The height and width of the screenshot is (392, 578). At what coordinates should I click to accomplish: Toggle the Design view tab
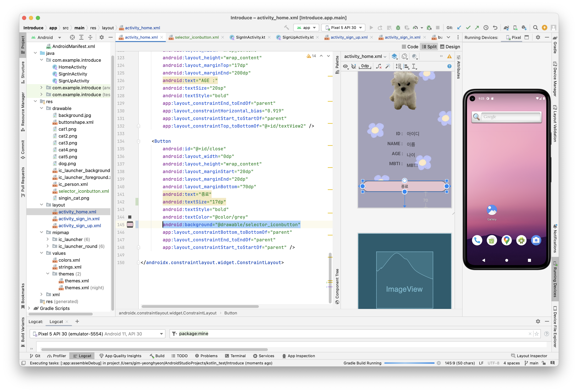pyautogui.click(x=453, y=47)
